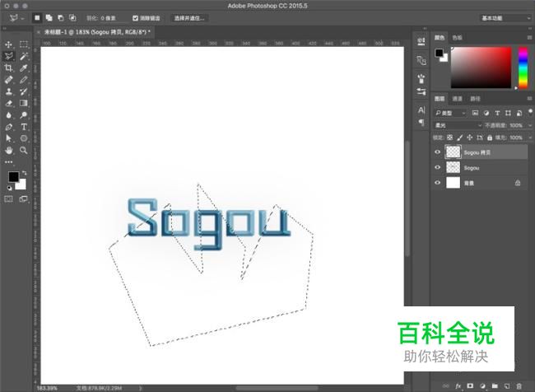Select the document tab with Sogou

tap(97, 32)
